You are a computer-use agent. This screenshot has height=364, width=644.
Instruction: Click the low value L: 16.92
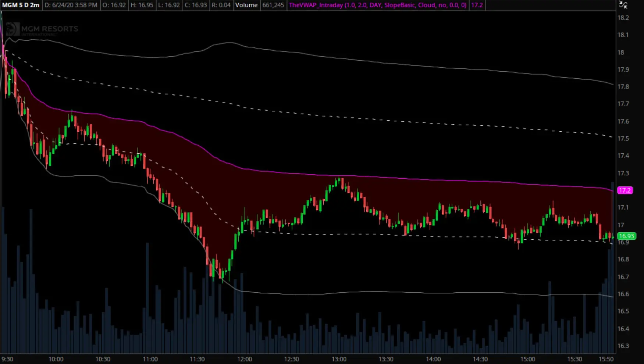pos(169,5)
